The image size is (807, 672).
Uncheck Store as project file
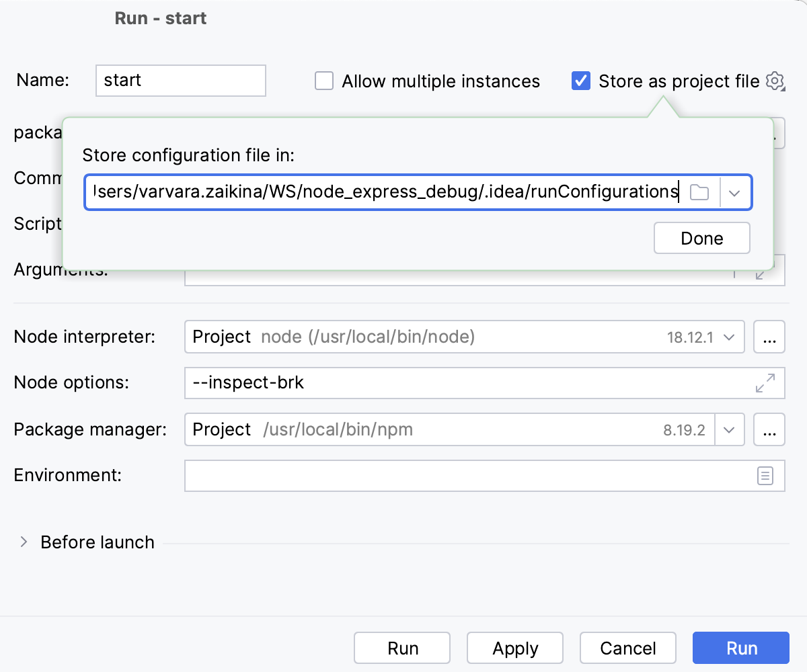(x=580, y=81)
